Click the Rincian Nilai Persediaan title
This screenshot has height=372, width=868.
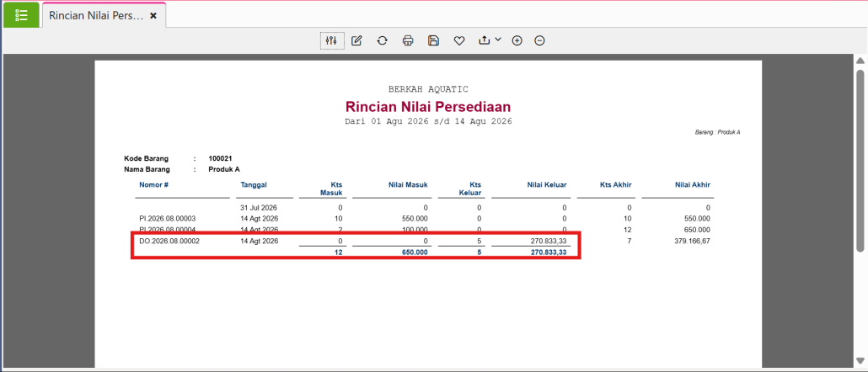click(428, 106)
